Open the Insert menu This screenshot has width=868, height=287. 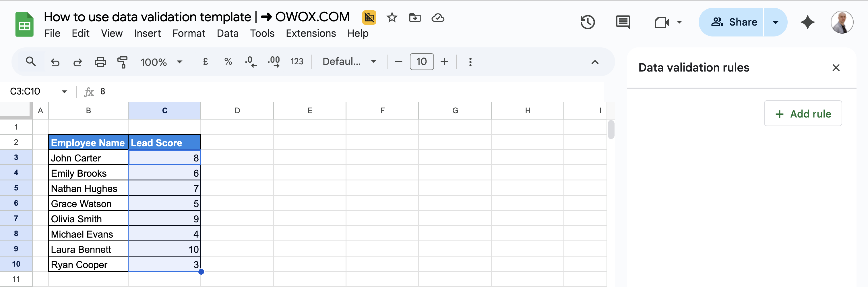[x=147, y=33]
